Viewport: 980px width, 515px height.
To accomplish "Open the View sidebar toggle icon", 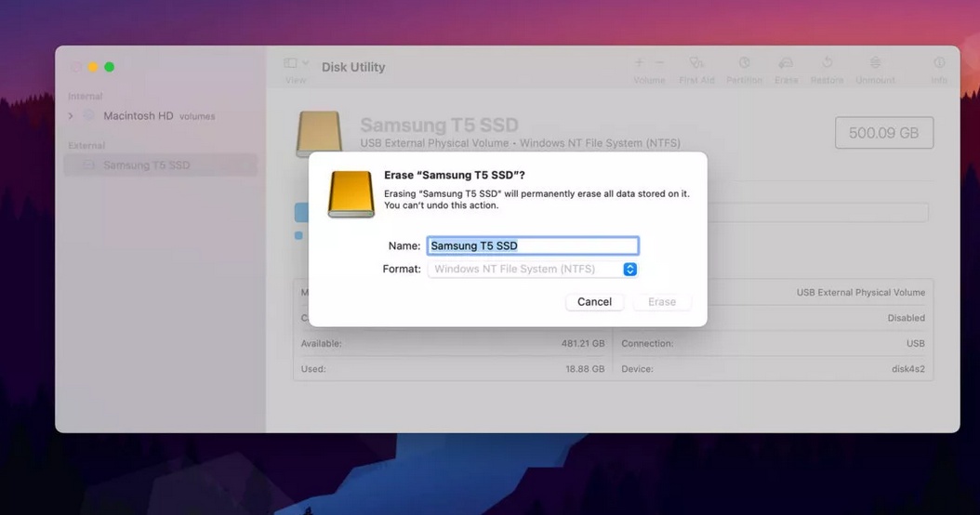I will click(291, 63).
